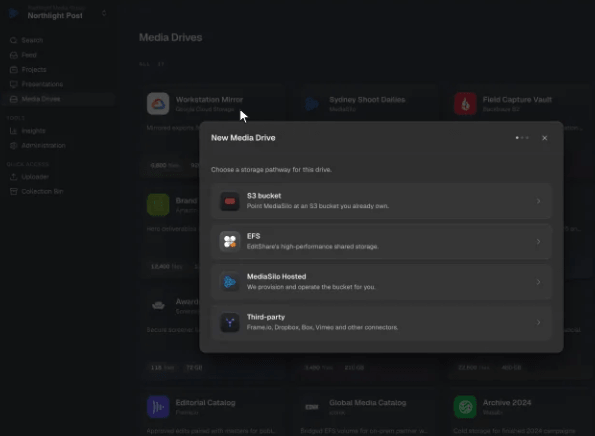
Task: Close the New Media Drive dialog
Action: (545, 138)
